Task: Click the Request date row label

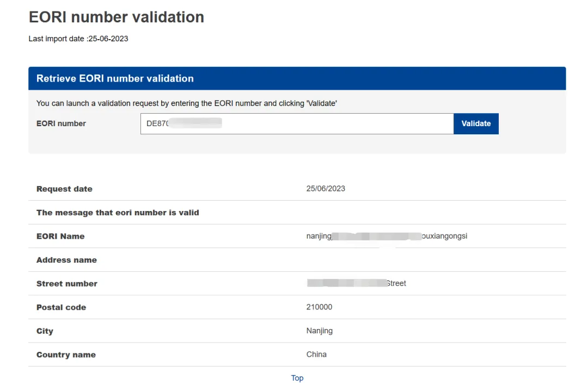Action: 64,189
